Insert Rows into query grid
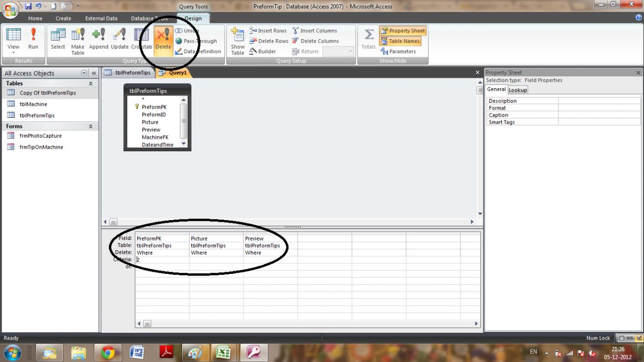This screenshot has width=644, height=362. click(268, 31)
